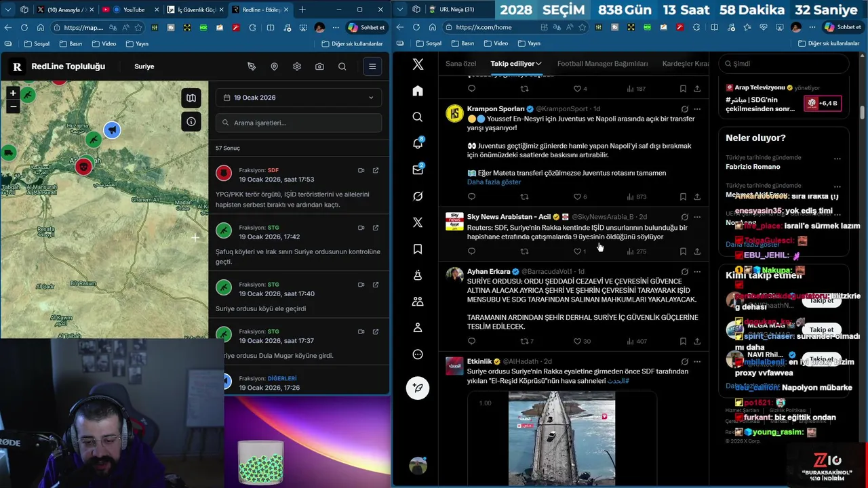
Task: Open X Explore search in sidebar
Action: pyautogui.click(x=418, y=117)
